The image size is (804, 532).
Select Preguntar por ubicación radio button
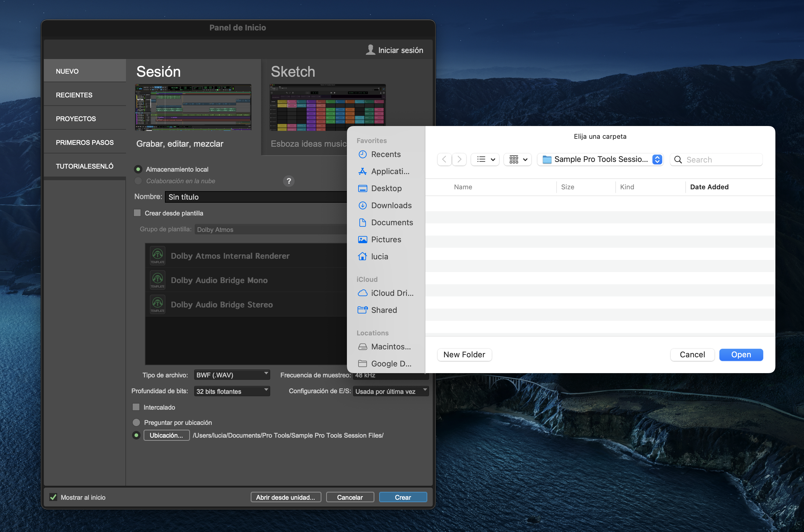(x=136, y=422)
